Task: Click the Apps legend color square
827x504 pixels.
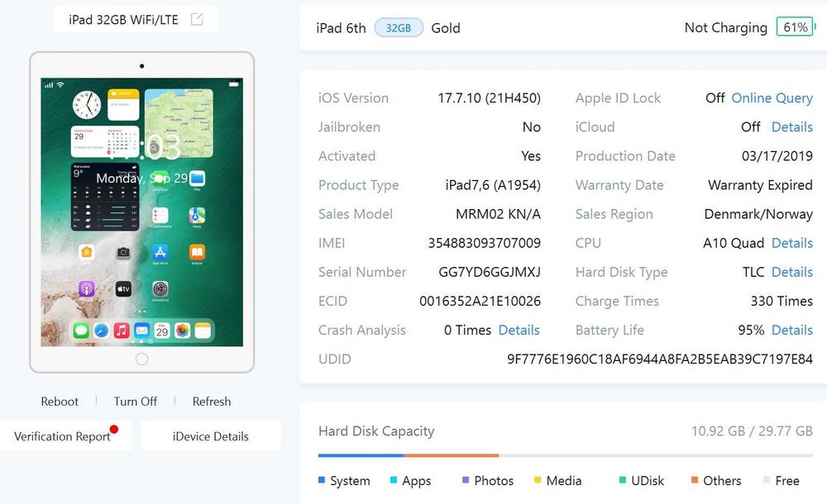Action: (394, 480)
